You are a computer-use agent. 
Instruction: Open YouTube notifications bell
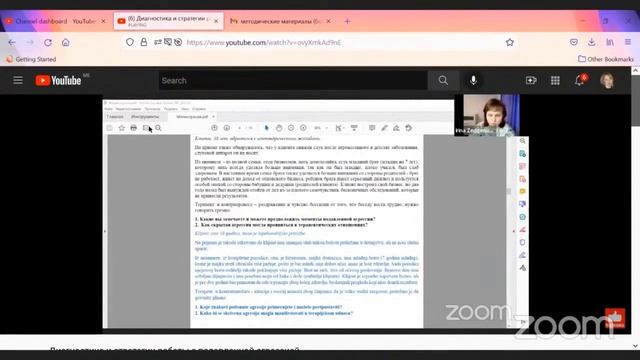(x=580, y=80)
